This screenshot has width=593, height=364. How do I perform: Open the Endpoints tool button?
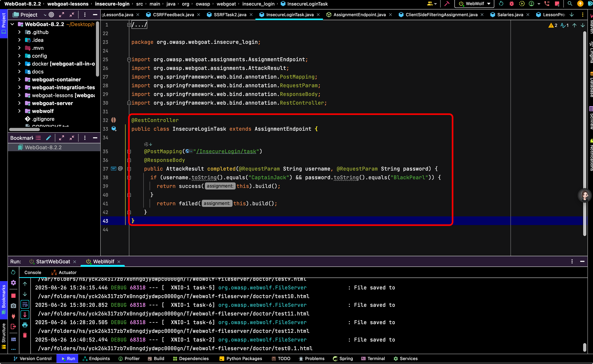(x=96, y=358)
